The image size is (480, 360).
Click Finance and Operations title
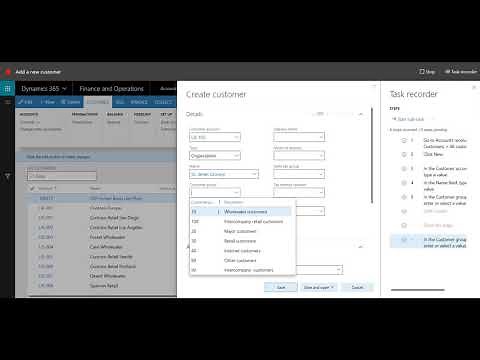111,89
